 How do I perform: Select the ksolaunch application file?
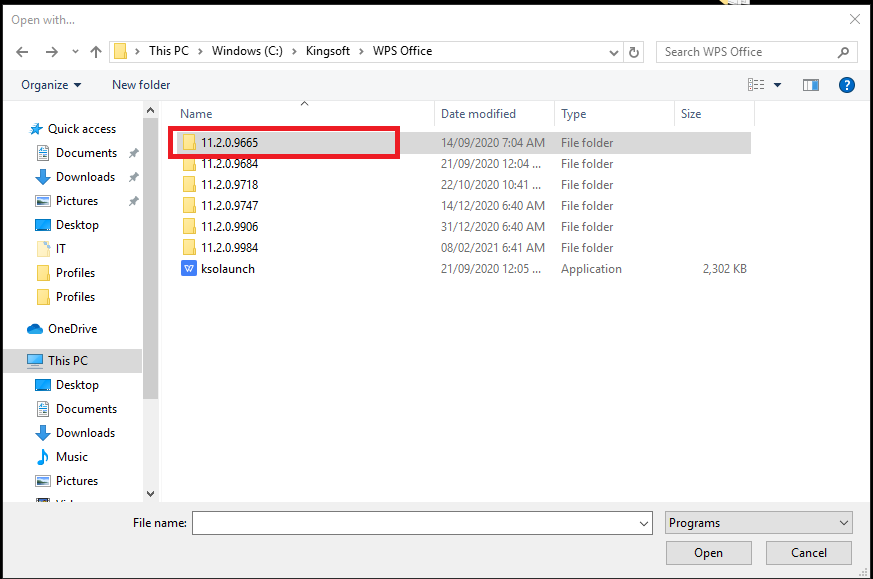click(x=464, y=269)
